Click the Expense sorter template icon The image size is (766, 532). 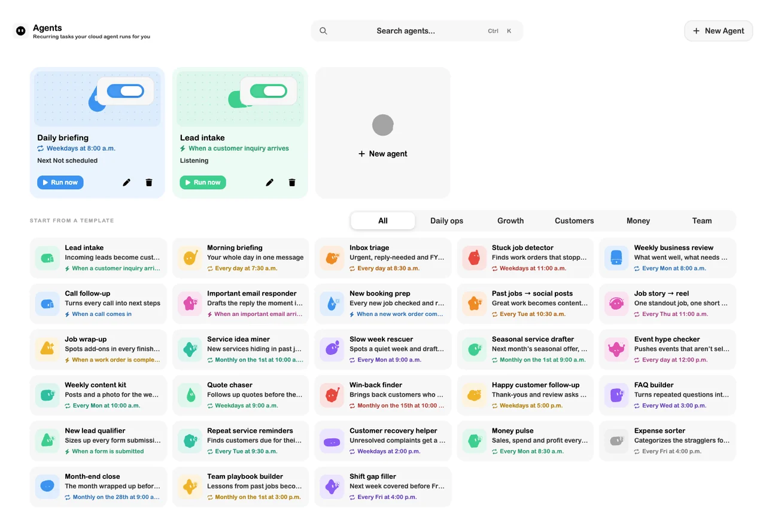[x=616, y=441]
